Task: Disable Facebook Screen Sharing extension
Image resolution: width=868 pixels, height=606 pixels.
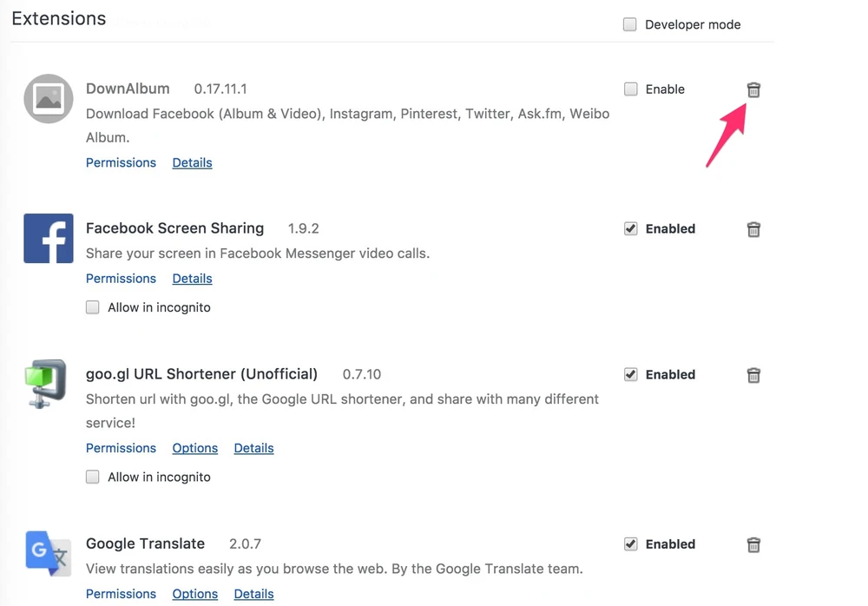Action: tap(631, 228)
